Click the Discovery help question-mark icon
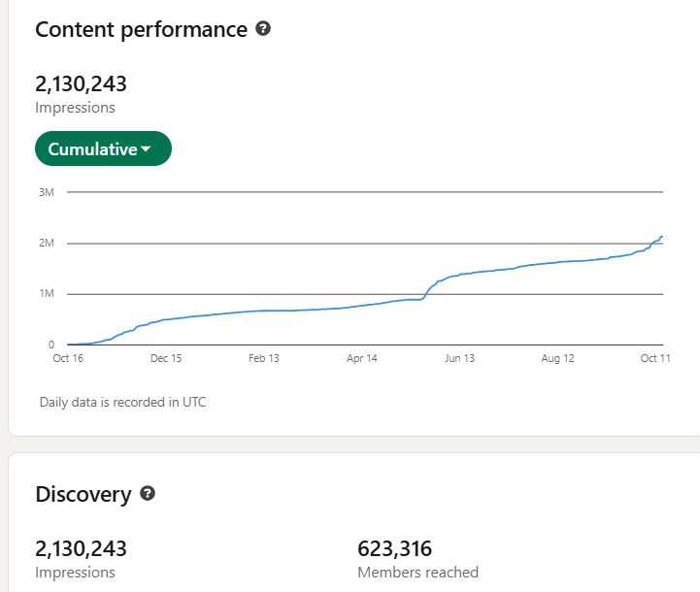Image resolution: width=700 pixels, height=592 pixels. [x=148, y=493]
